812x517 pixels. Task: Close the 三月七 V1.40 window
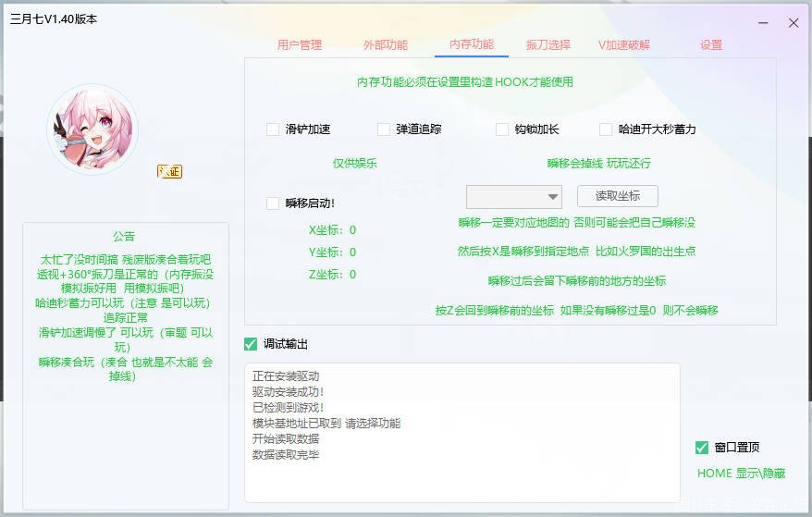point(793,22)
